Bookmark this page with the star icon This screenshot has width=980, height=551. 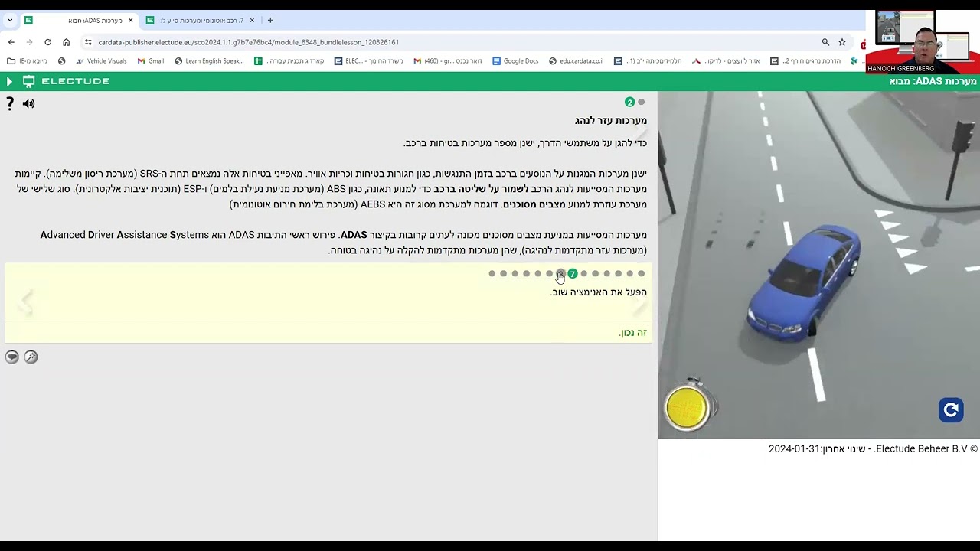click(x=842, y=42)
